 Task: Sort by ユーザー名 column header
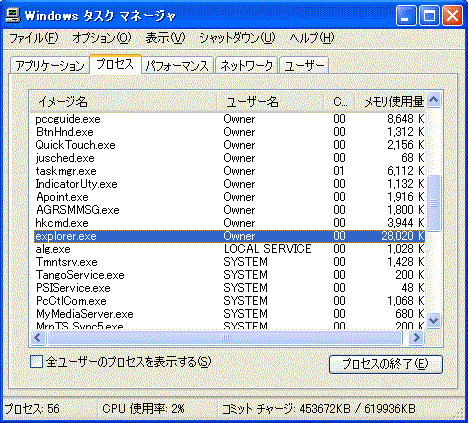[x=270, y=101]
